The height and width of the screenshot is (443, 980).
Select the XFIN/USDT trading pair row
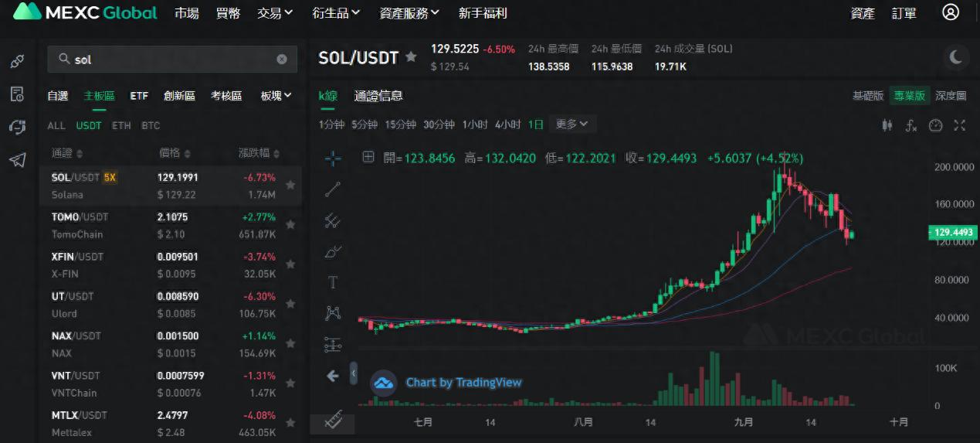(x=154, y=264)
